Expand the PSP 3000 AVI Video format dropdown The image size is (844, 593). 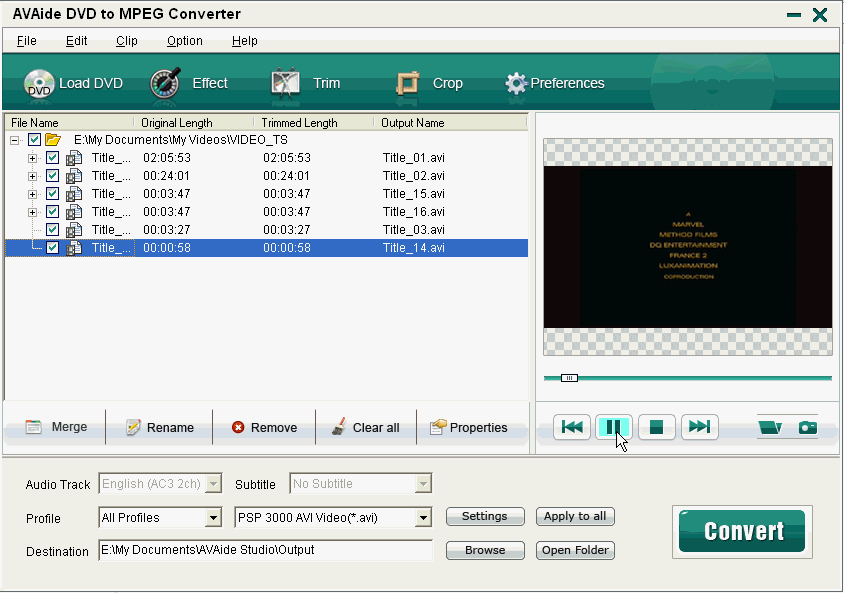point(423,518)
